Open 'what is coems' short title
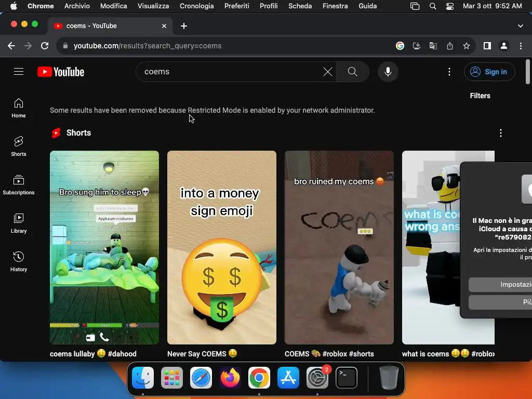The height and width of the screenshot is (399, 532). (448, 354)
